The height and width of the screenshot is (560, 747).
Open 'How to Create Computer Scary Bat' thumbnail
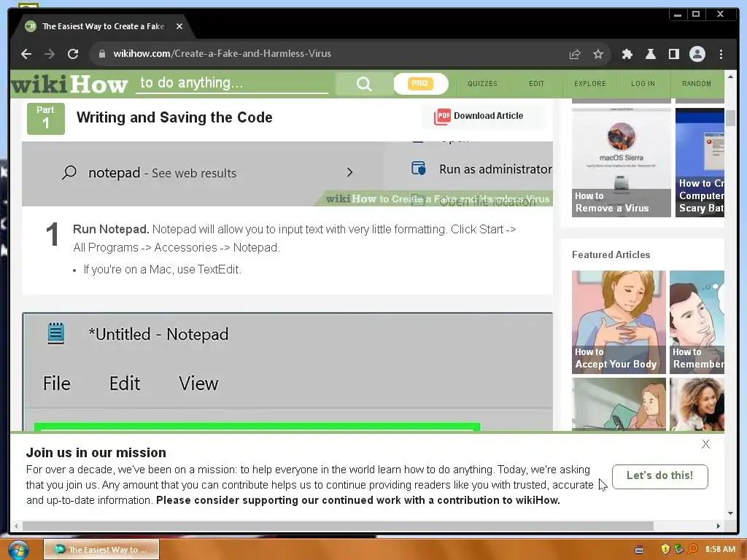[x=700, y=163]
